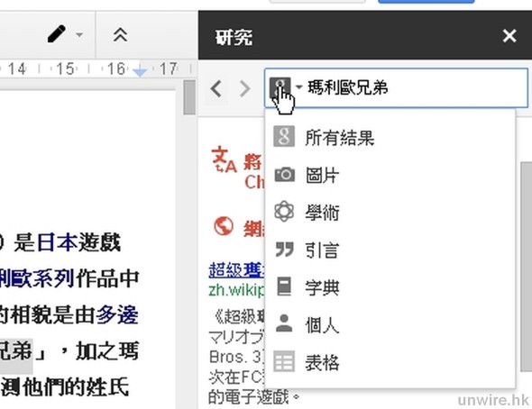Click the 多遙 link in document text
The width and height of the screenshot is (532, 409).
[117, 314]
